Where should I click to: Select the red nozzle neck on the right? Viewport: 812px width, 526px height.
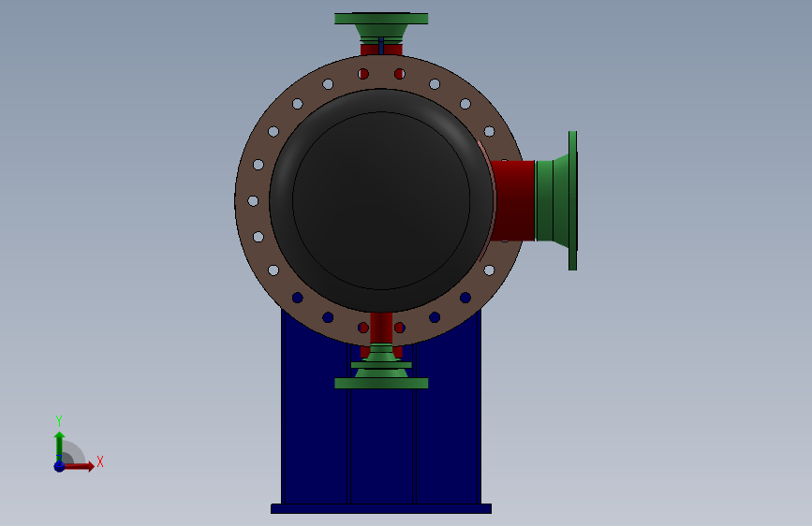point(514,201)
